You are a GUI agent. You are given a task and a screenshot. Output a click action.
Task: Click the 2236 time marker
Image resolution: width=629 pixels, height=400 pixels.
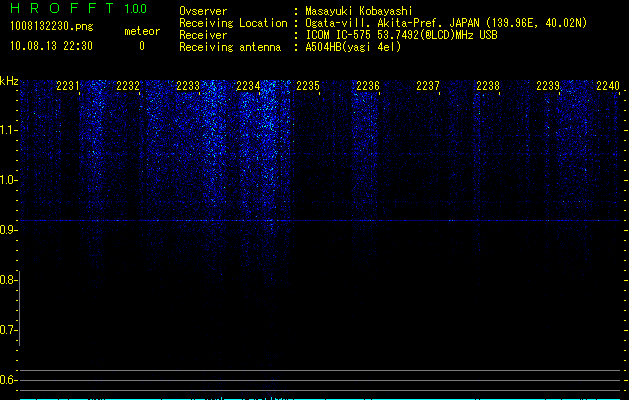click(x=368, y=86)
